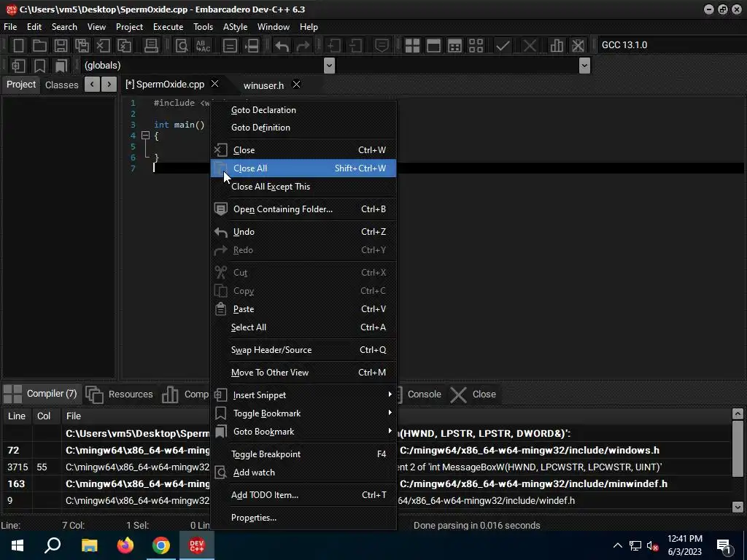This screenshot has height=560, width=747.
Task: Open Firefox from the taskbar
Action: tap(125, 545)
